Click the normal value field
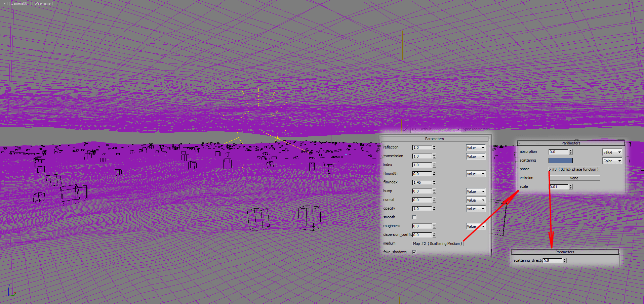 [422, 200]
